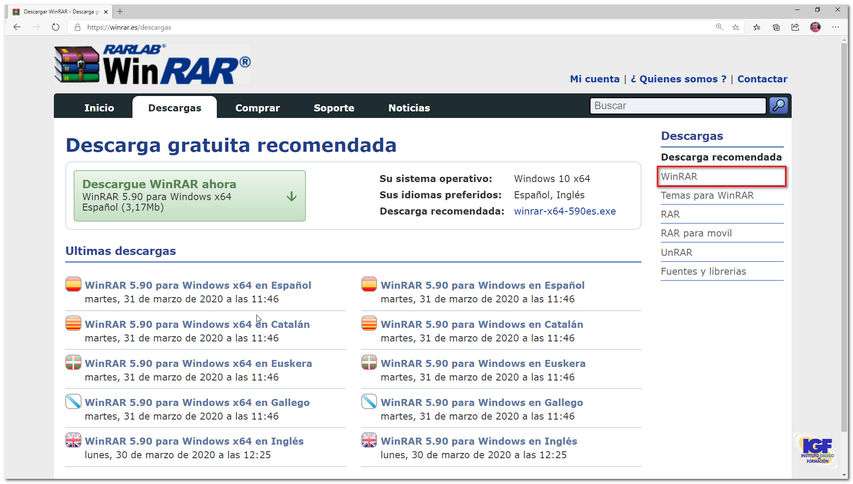Click the share icon in browser toolbar
The width and height of the screenshot is (853, 484).
[795, 27]
